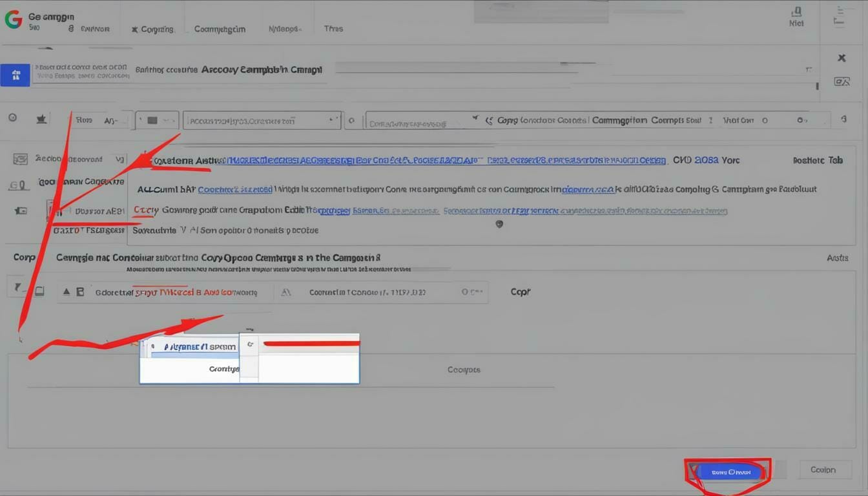Click the small shield icon below the links
868x496 pixels.
499,225
